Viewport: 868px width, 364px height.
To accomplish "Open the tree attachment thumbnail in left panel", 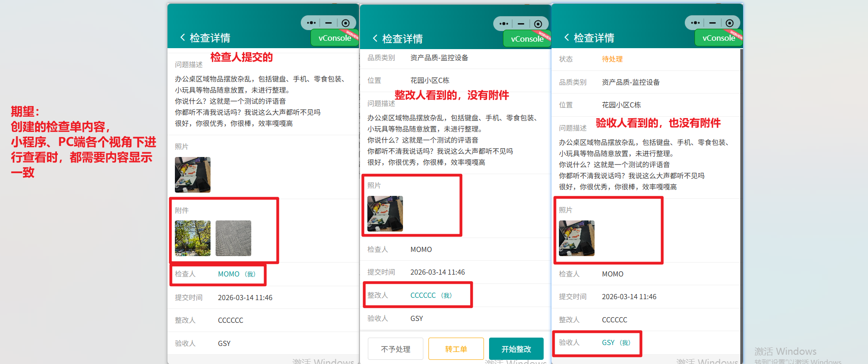I will click(x=192, y=238).
